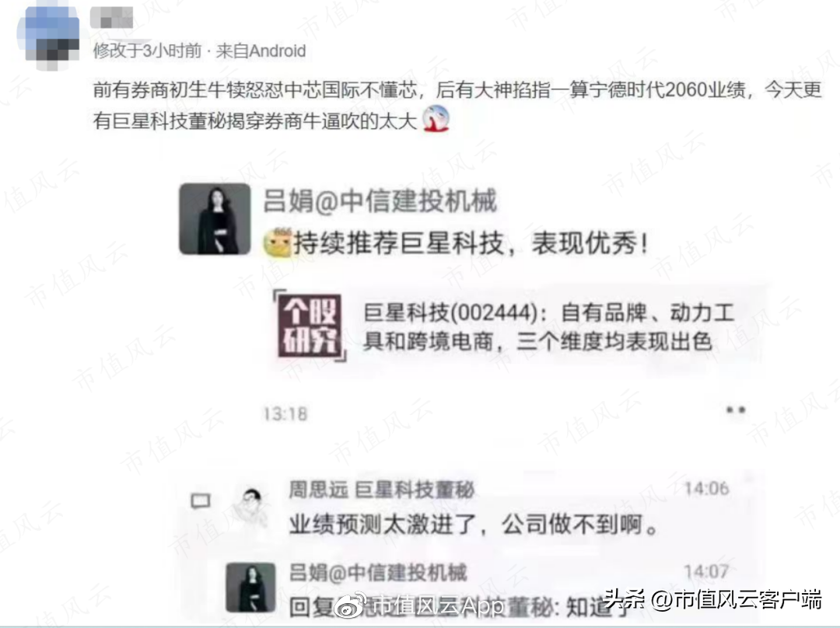Open the two-dot more options button
Screen dimensions: 840x628
pyautogui.click(x=736, y=410)
